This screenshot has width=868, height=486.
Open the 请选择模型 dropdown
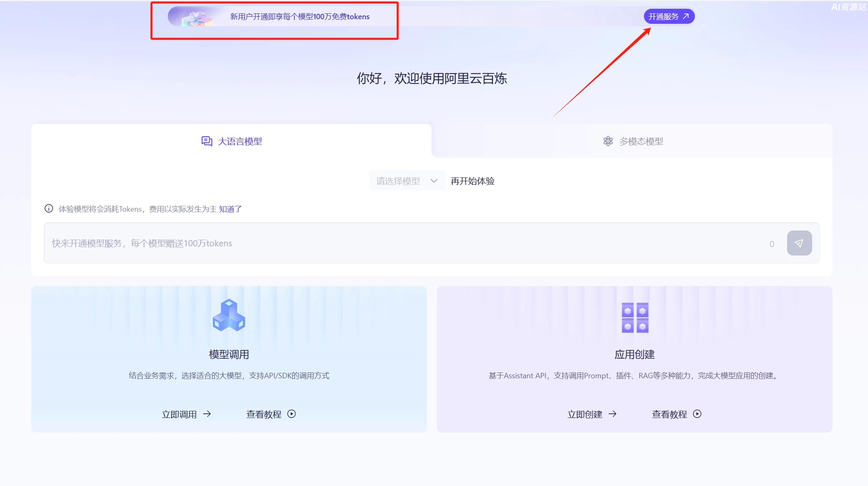407,180
